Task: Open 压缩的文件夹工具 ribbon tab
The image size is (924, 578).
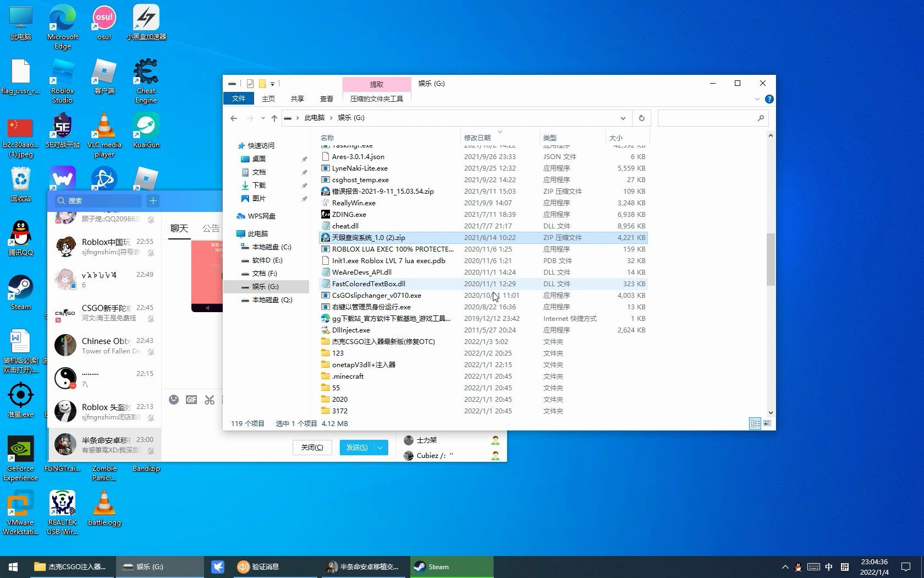Action: (377, 99)
